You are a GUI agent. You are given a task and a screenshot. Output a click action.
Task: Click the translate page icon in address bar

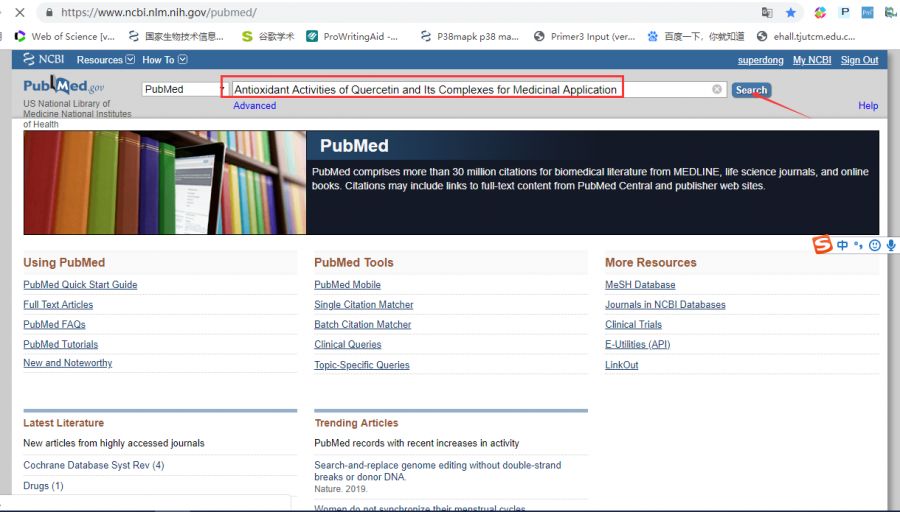[x=767, y=13]
